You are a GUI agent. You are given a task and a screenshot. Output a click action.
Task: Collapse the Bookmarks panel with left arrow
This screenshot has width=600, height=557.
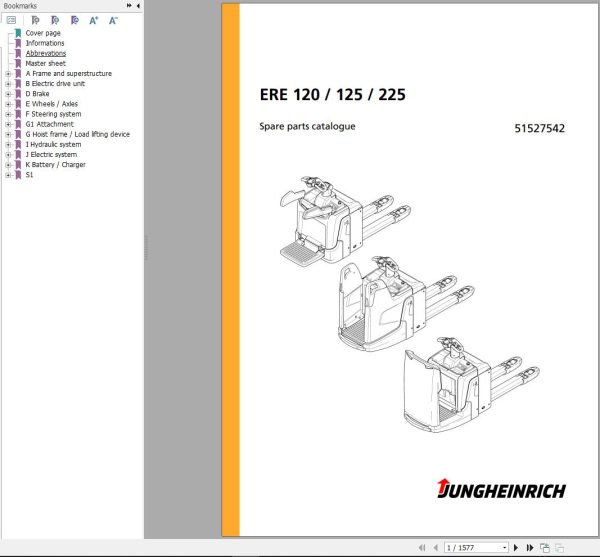tap(138, 5)
